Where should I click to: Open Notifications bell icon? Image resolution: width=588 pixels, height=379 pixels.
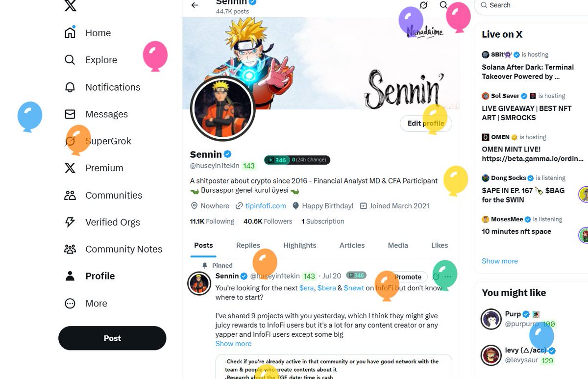click(70, 87)
